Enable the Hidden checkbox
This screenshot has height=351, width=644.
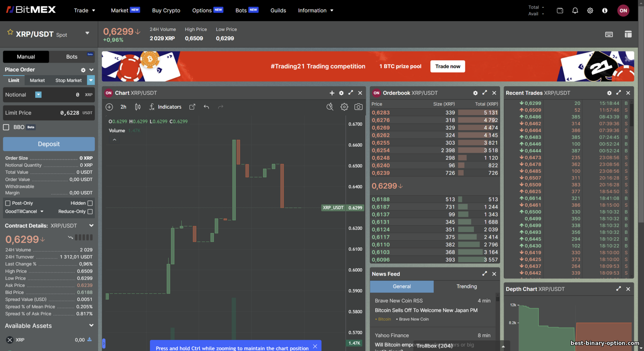point(90,203)
